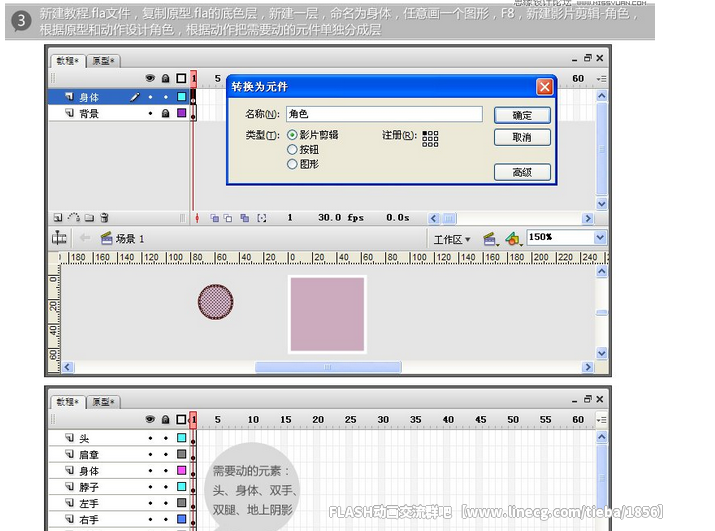715x531 pixels.
Task: Click the up arrow of the stage vertical scrollbar
Action: pyautogui.click(x=601, y=272)
